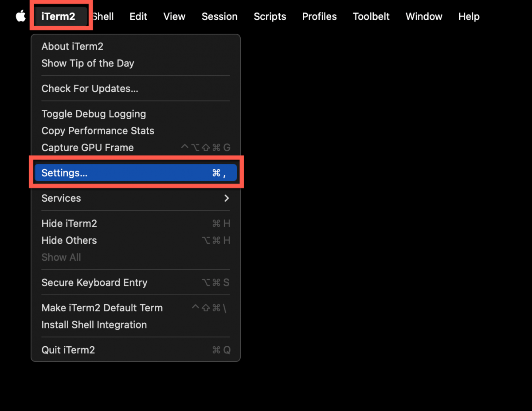The image size is (532, 411).
Task: Open the View menu
Action: click(x=174, y=16)
